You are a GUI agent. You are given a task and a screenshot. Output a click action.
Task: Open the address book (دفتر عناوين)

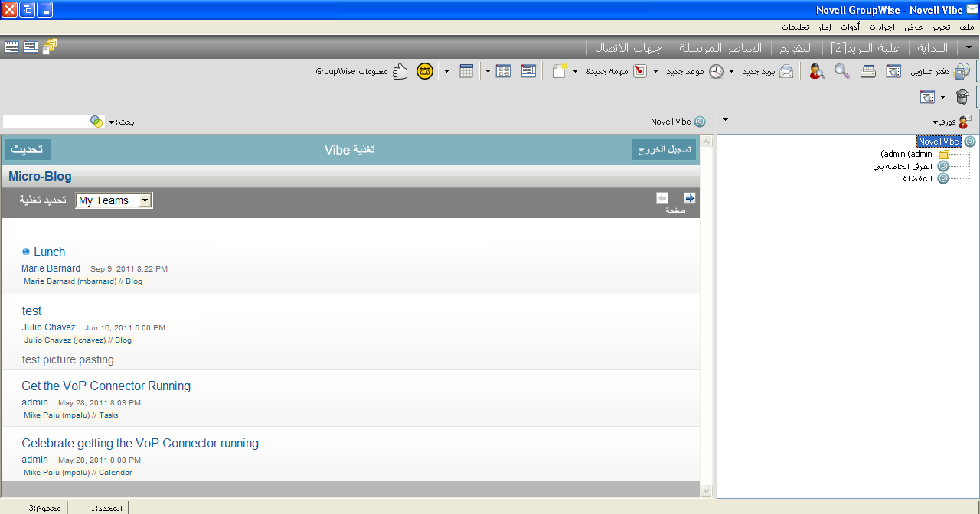point(940,71)
